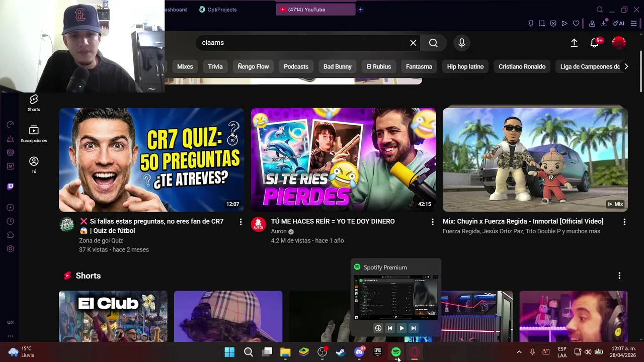Open the YouTube account avatar menu
Image resolution: width=644 pixels, height=362 pixels.
(x=619, y=43)
